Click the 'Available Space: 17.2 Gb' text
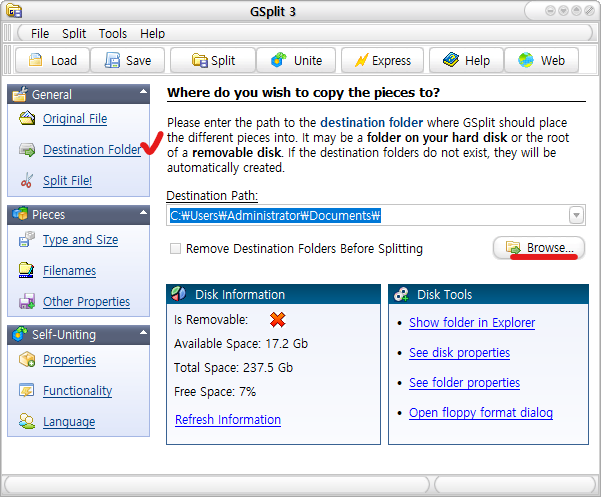601x497 pixels. 241,344
